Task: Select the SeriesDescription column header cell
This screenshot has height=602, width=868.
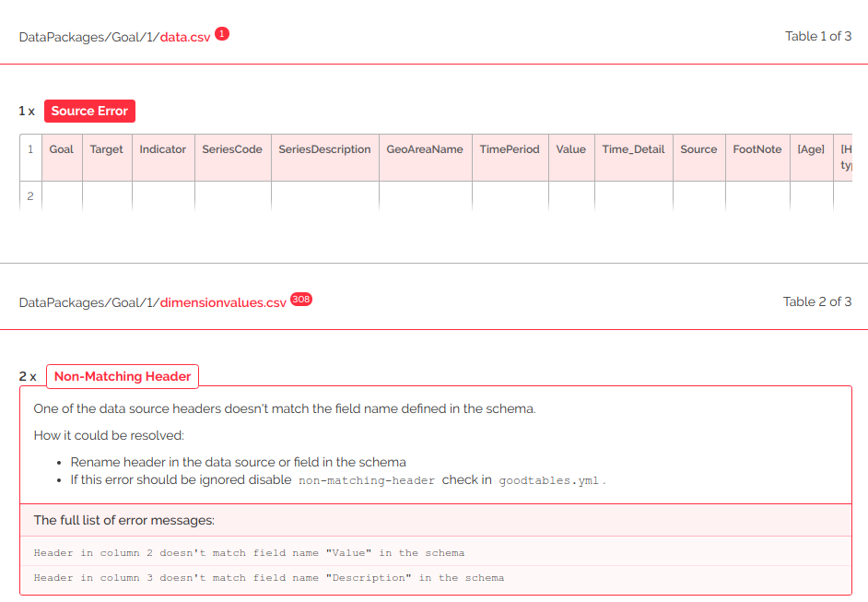Action: click(325, 158)
